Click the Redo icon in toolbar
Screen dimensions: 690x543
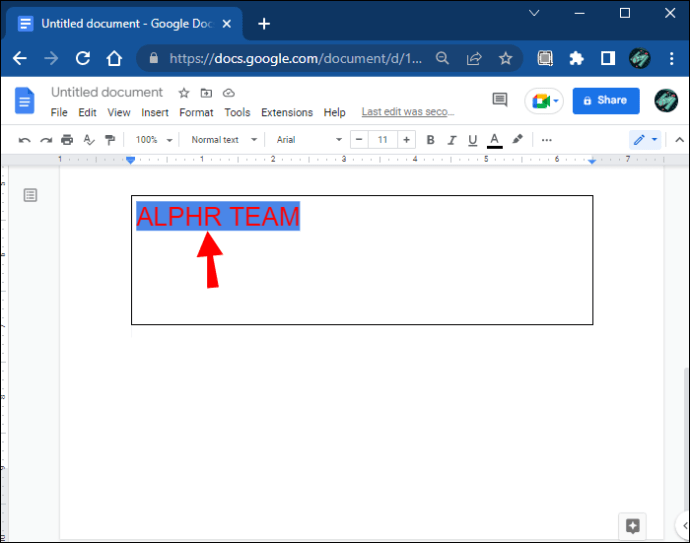(46, 140)
